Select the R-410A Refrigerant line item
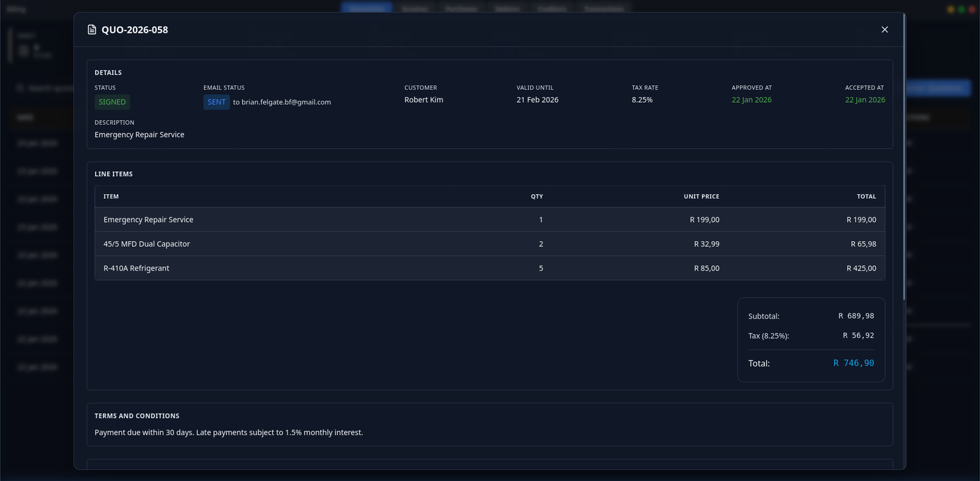The height and width of the screenshot is (481, 980). (489, 268)
